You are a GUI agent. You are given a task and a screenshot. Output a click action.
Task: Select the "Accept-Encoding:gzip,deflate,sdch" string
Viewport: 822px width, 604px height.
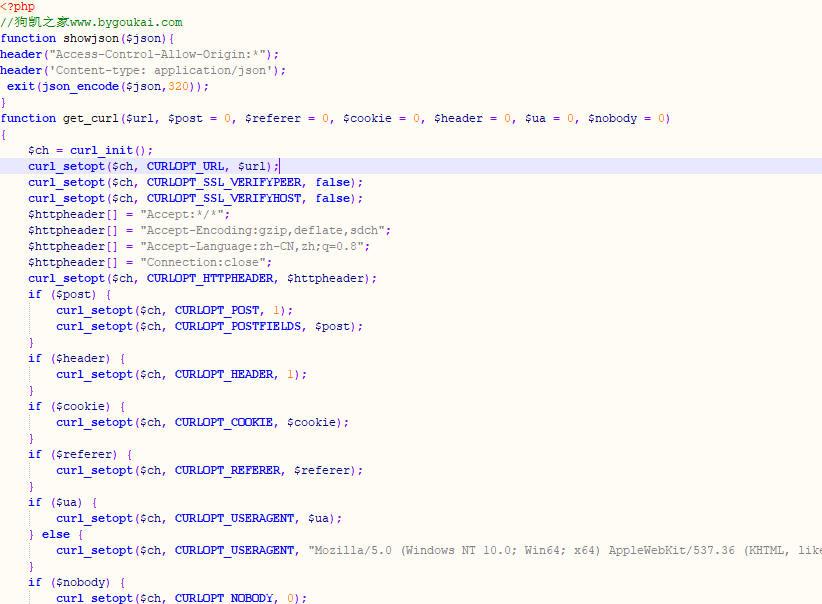tap(262, 230)
